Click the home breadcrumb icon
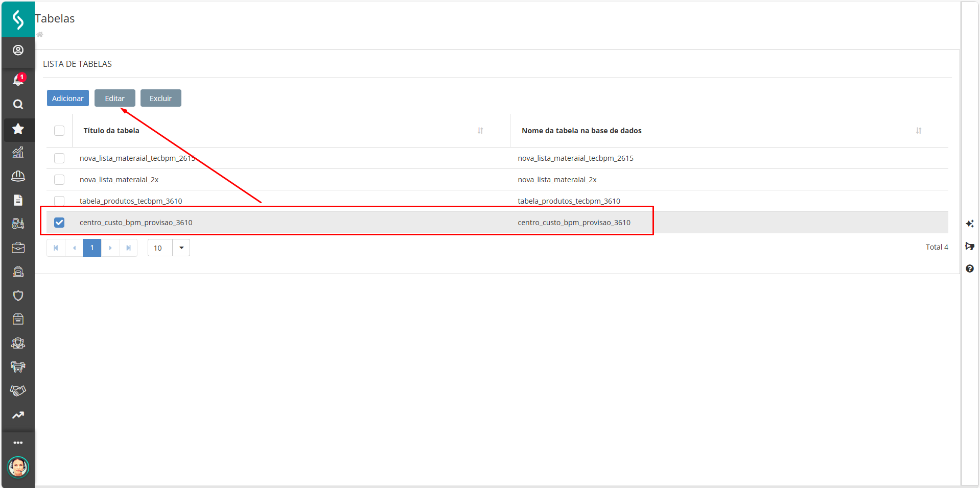This screenshot has width=980, height=488. coord(40,35)
